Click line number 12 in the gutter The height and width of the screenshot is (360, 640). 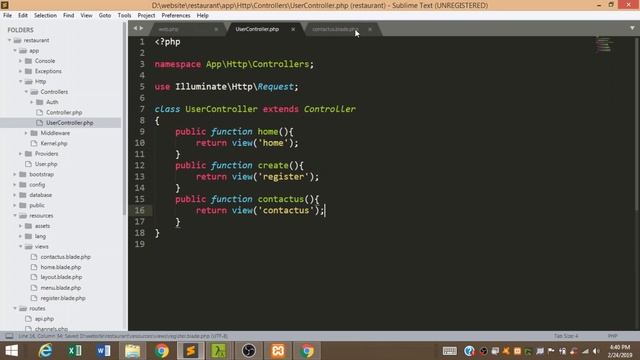[140, 165]
